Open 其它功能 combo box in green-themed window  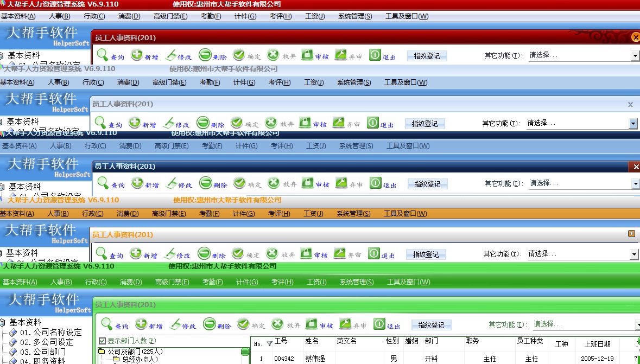click(x=586, y=324)
